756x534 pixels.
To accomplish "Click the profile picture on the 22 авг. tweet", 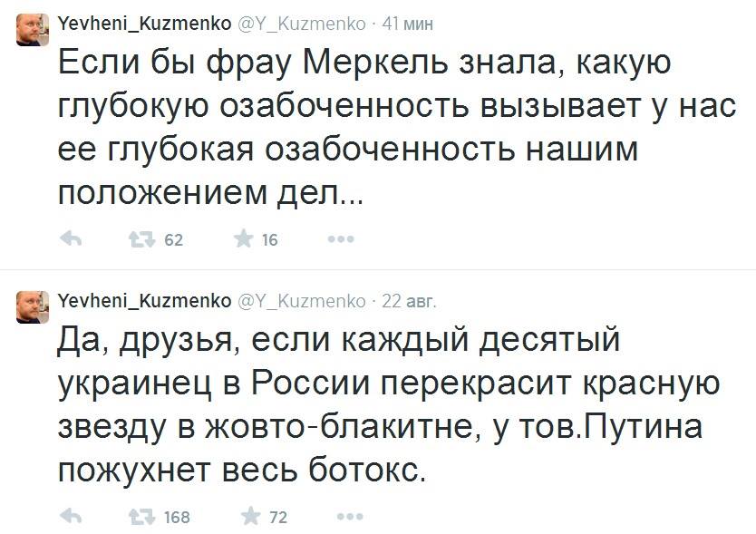I will coord(34,306).
